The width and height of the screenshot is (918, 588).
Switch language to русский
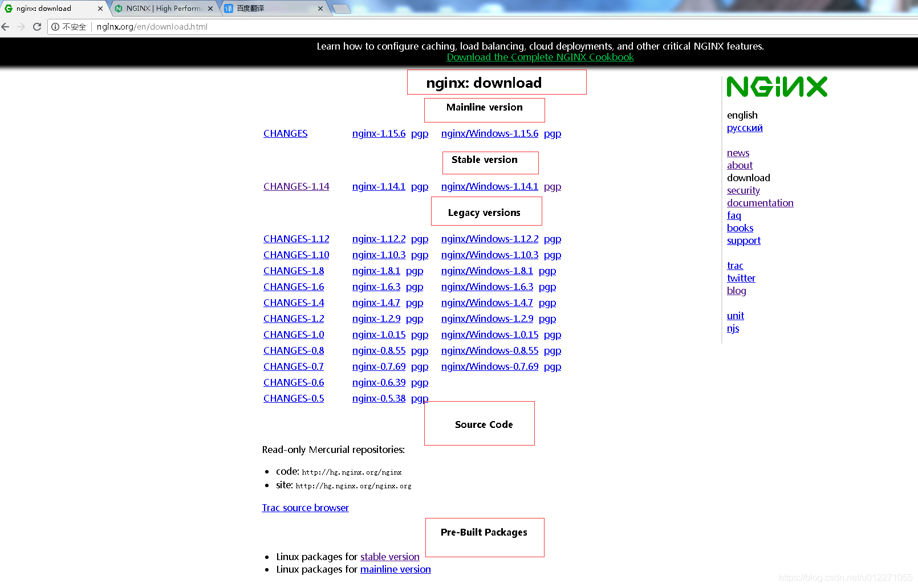click(745, 128)
